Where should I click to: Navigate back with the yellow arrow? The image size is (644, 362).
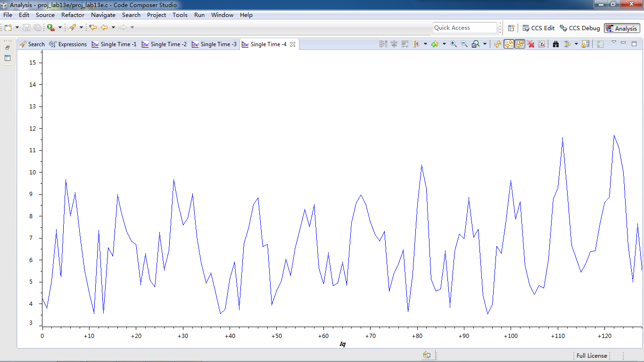pyautogui.click(x=104, y=28)
